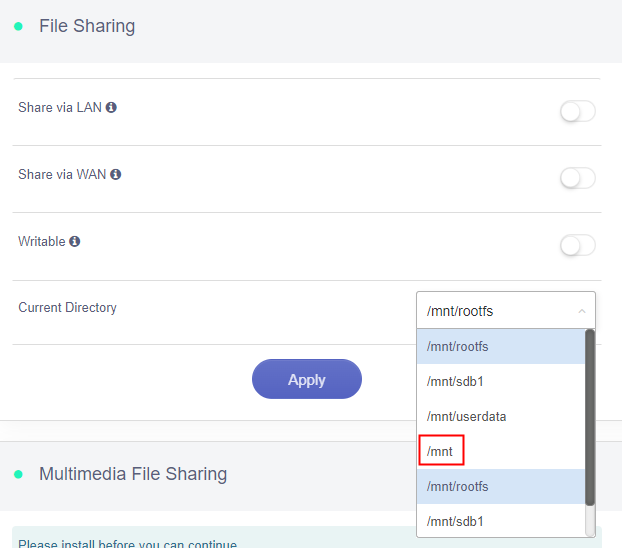Click green dot beside File Sharing
622x548 pixels.
point(18,27)
